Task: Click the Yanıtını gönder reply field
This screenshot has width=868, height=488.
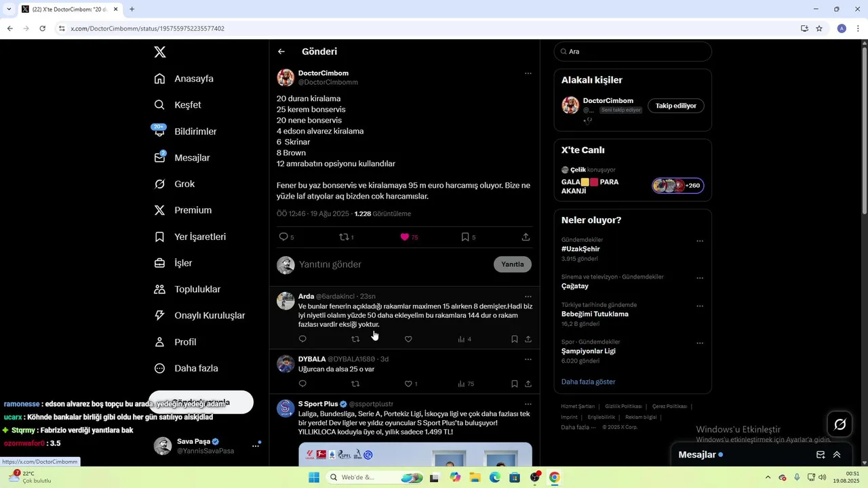Action: (393, 264)
